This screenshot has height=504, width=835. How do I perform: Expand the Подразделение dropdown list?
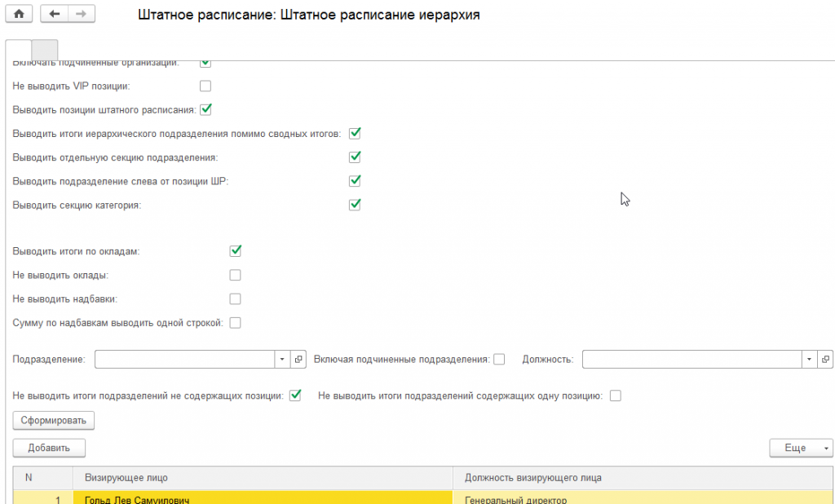pyautogui.click(x=282, y=359)
